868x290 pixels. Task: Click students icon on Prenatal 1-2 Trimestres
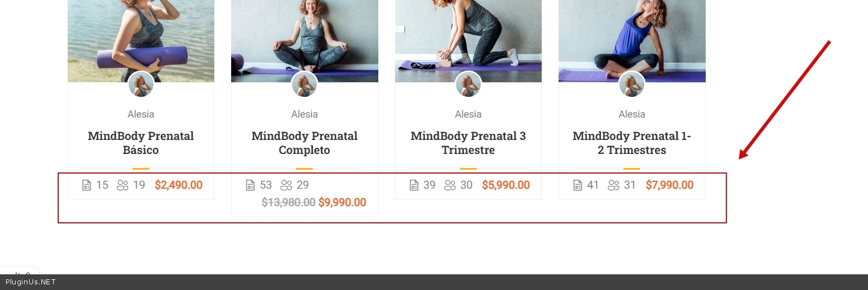(613, 185)
